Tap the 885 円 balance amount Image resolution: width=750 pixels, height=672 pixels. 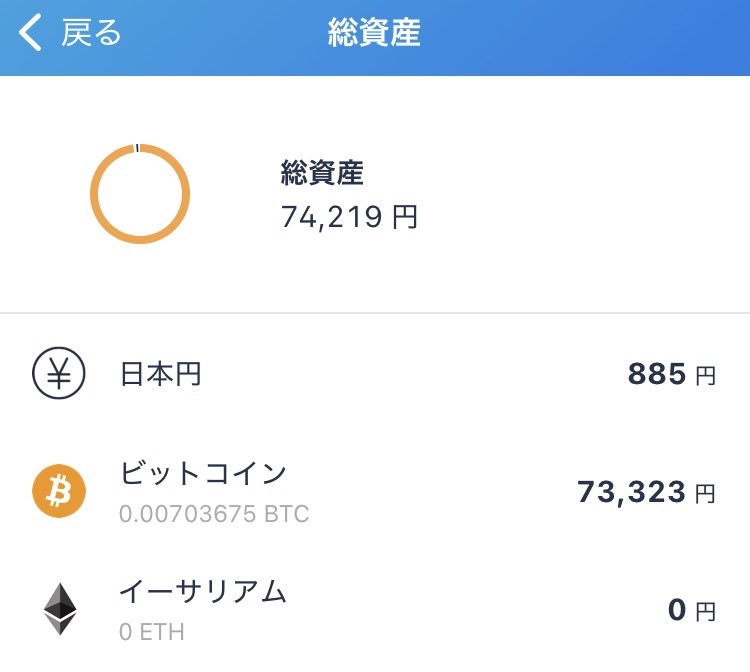657,375
